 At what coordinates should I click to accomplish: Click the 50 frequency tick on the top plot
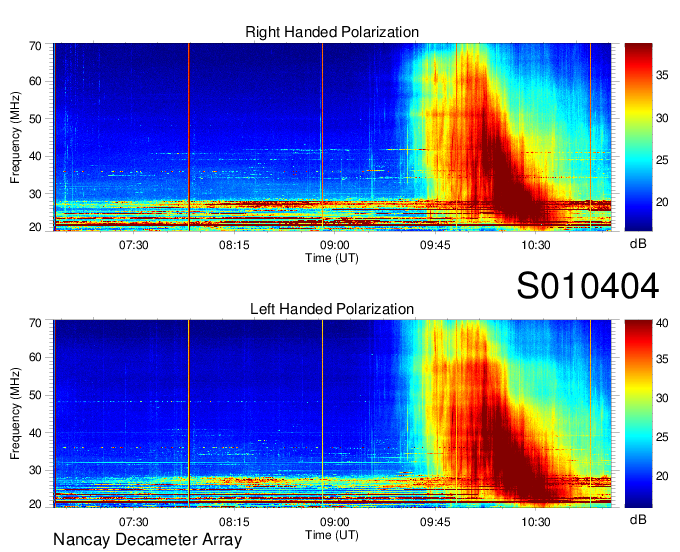(x=35, y=119)
